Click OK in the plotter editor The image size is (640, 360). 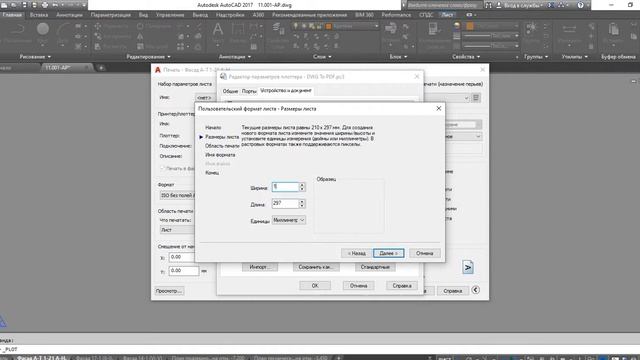(x=315, y=286)
